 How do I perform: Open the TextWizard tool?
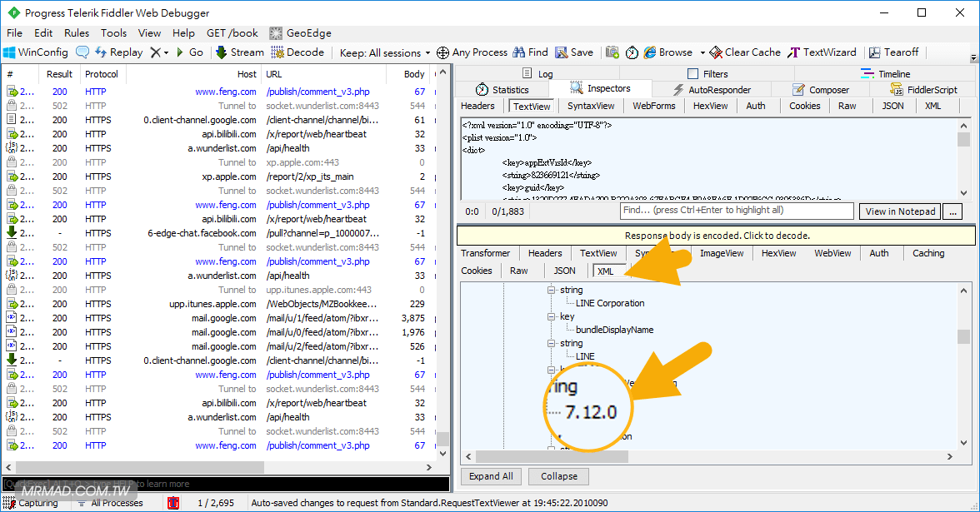tap(822, 52)
